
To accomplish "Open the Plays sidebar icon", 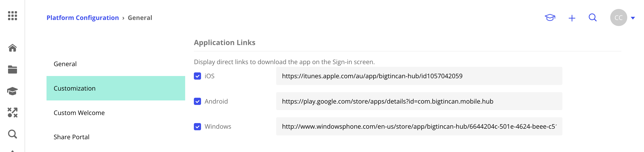I will click(x=13, y=113).
